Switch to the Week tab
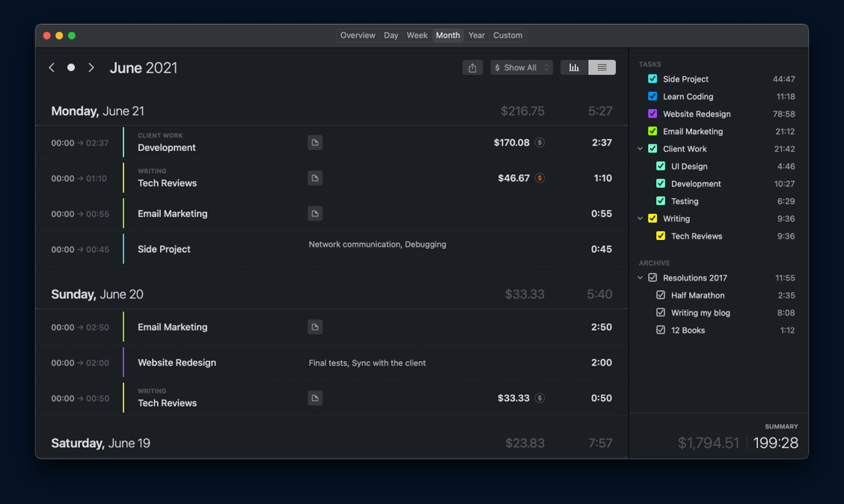The image size is (844, 504). click(417, 35)
